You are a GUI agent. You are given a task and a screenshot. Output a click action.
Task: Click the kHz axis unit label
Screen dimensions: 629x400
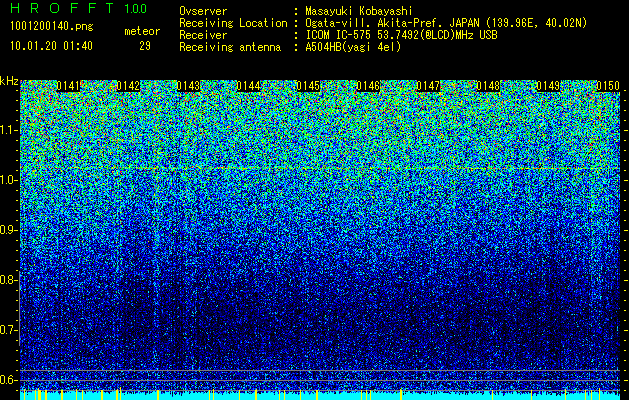[9, 81]
